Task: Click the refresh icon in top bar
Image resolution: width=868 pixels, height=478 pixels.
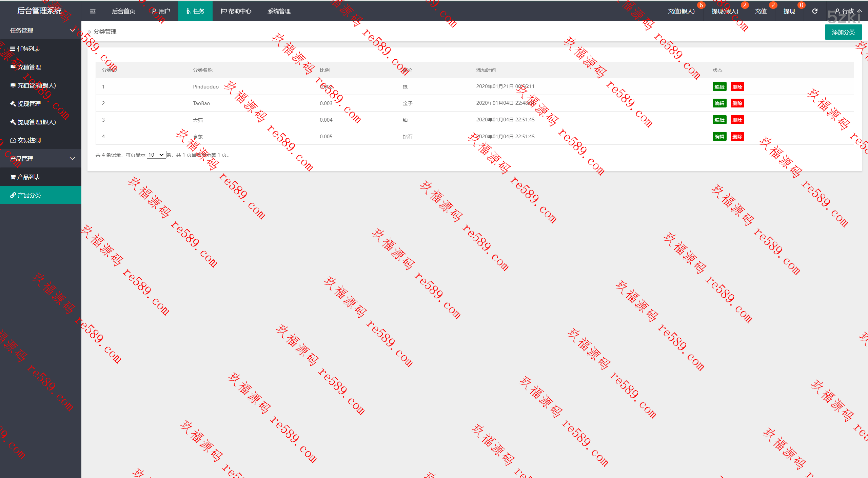Action: click(x=815, y=11)
